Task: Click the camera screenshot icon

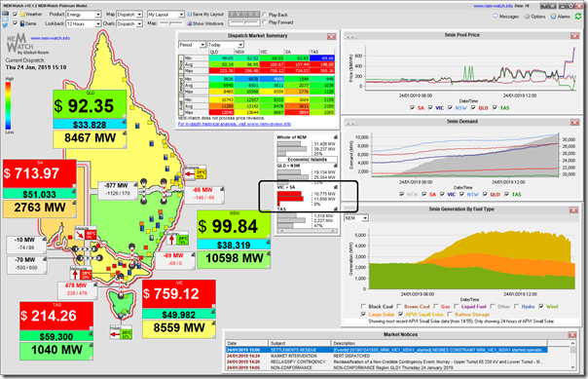Action: coord(5,14)
